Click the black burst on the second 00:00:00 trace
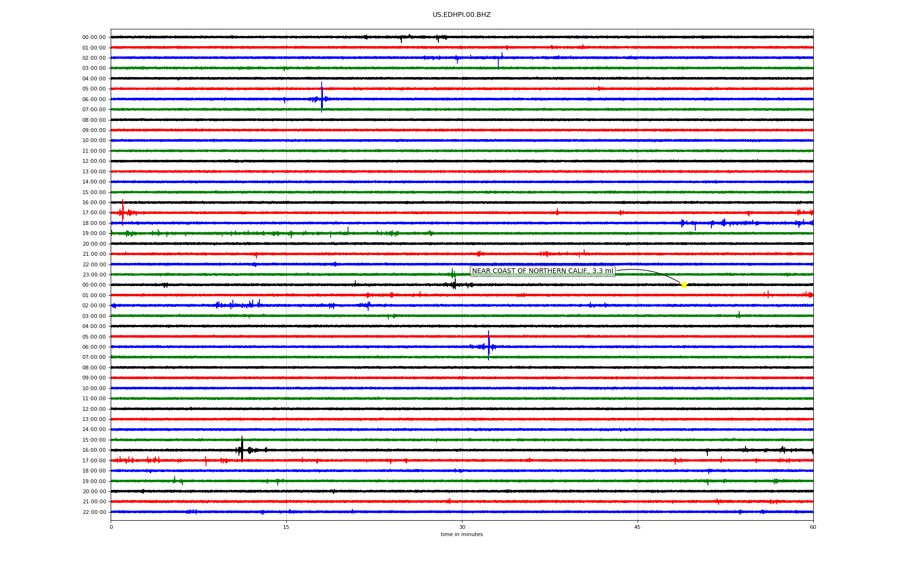 [454, 284]
